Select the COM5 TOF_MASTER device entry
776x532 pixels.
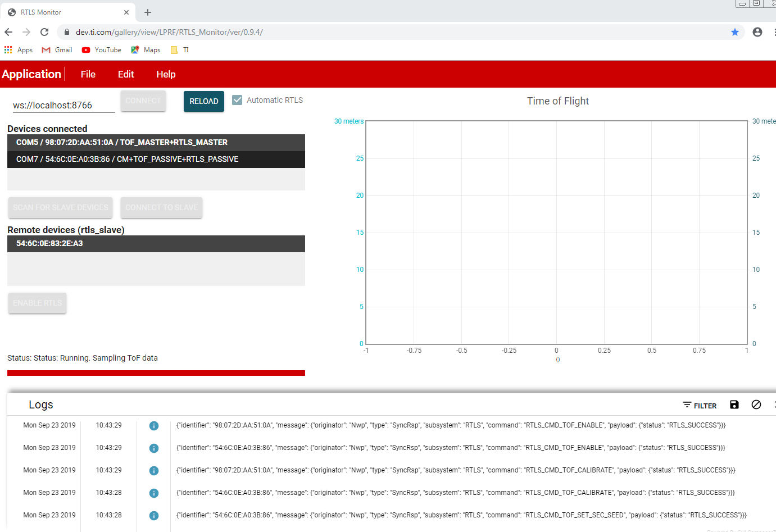tap(156, 142)
